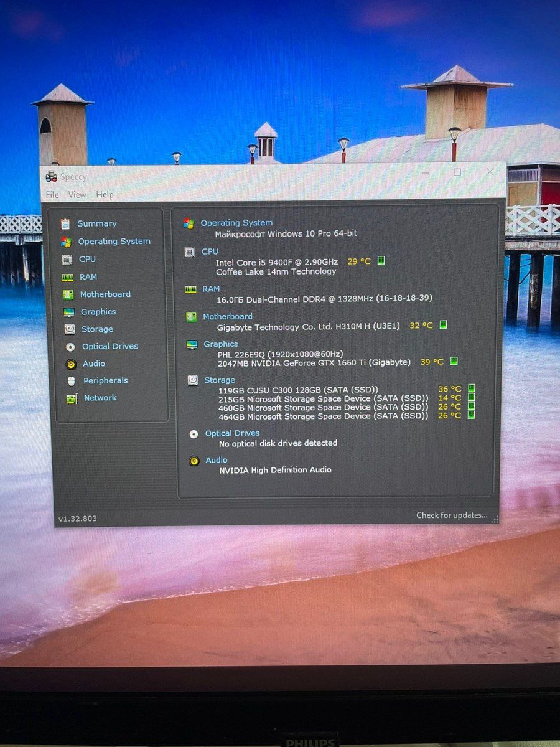This screenshot has width=560, height=747.
Task: Click the Windows flag icon beside Operating System heading
Action: point(189,223)
